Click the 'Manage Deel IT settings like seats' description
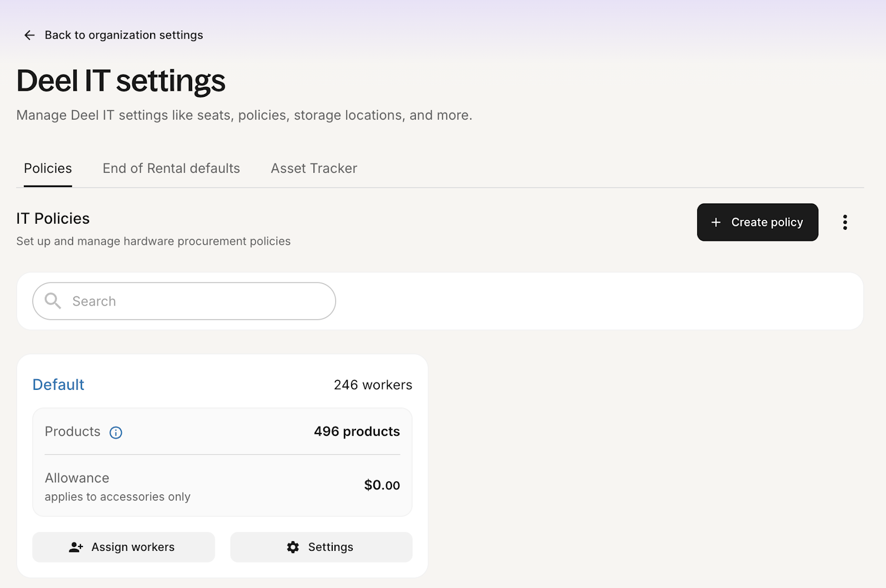The width and height of the screenshot is (886, 588). pyautogui.click(x=244, y=115)
